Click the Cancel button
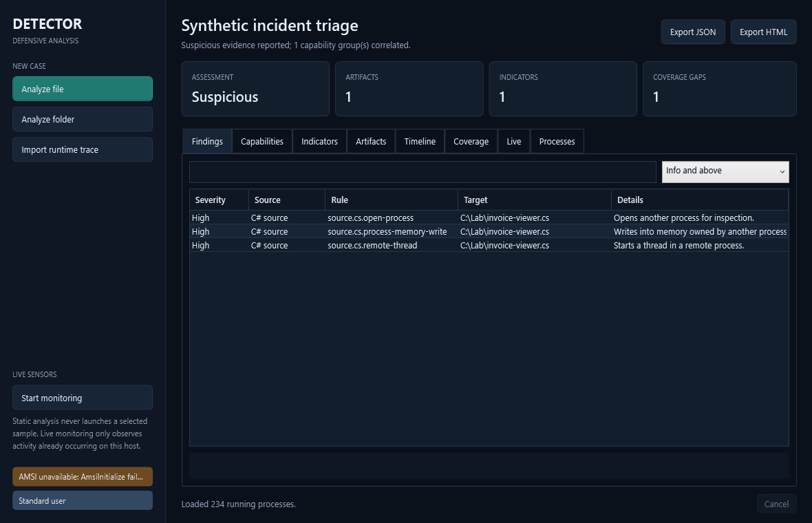The height and width of the screenshot is (523, 812). [x=776, y=504]
